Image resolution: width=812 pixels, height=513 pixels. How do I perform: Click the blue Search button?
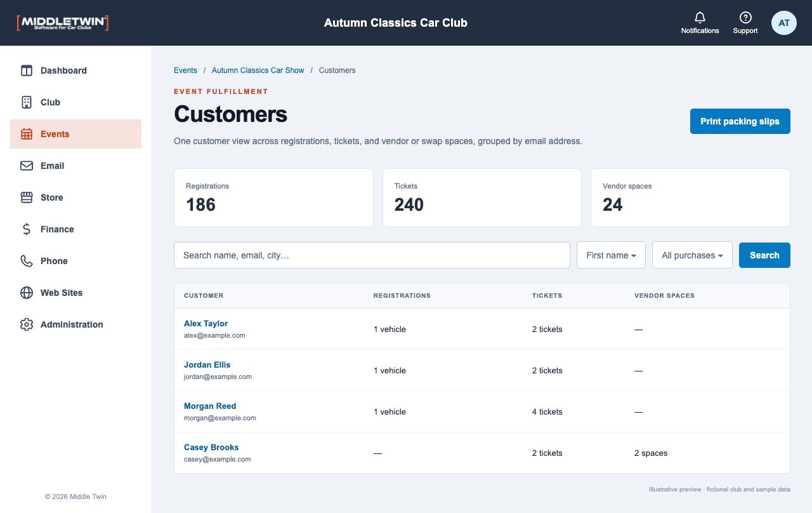click(764, 255)
